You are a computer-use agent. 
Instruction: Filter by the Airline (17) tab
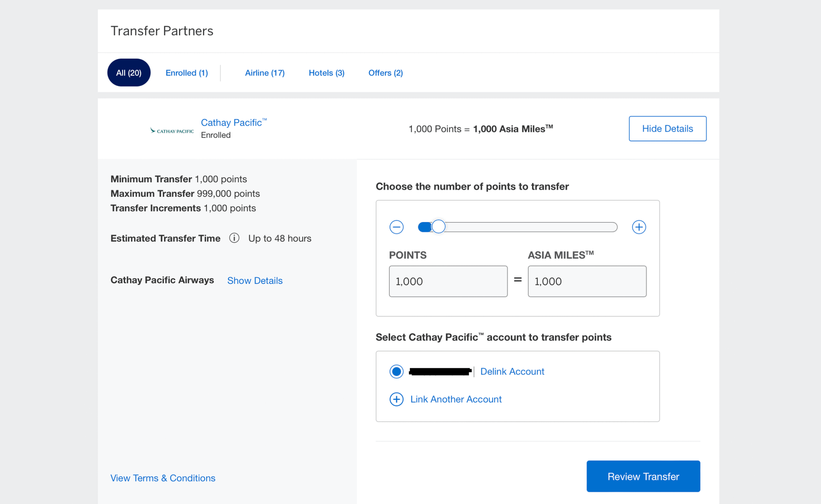pyautogui.click(x=265, y=73)
